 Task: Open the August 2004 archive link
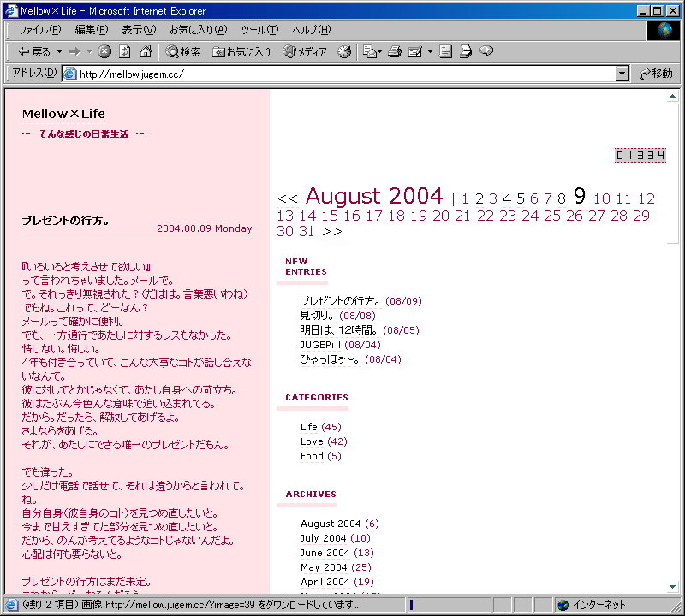(x=331, y=524)
